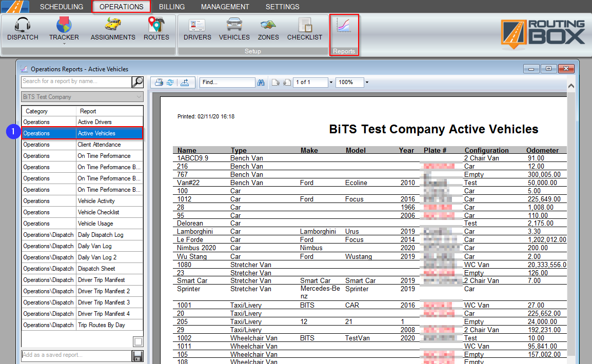Print the Active Vehicles report
This screenshot has height=364, width=592.
point(159,82)
